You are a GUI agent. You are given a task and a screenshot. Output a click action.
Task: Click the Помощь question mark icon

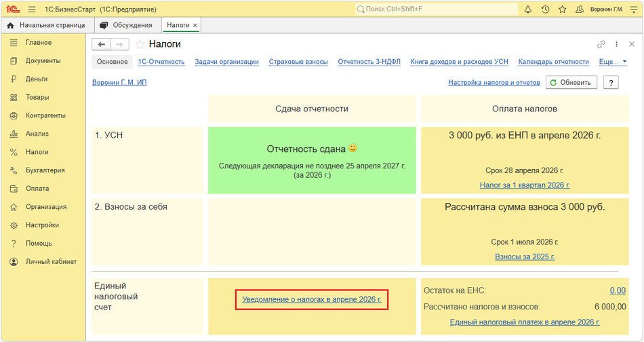click(x=14, y=244)
